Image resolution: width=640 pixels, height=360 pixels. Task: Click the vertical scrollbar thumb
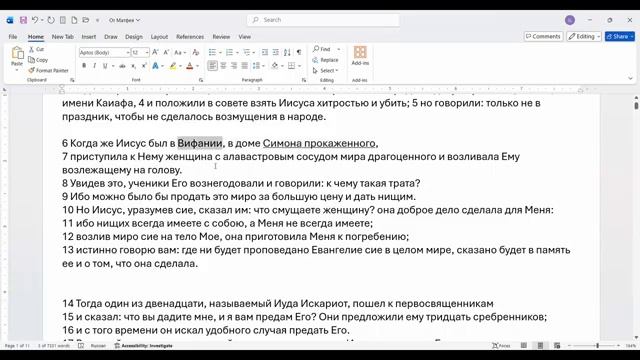pos(636,105)
